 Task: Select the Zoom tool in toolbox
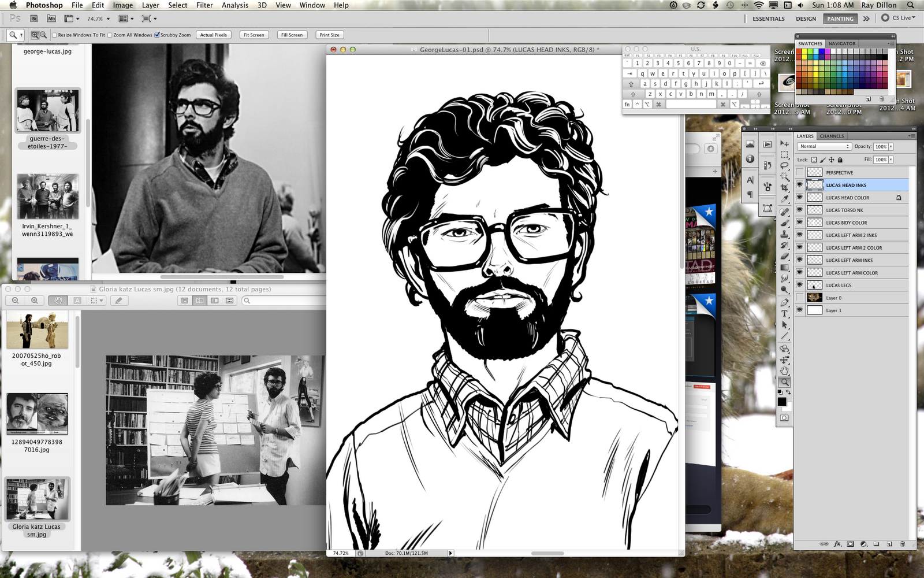click(x=784, y=382)
